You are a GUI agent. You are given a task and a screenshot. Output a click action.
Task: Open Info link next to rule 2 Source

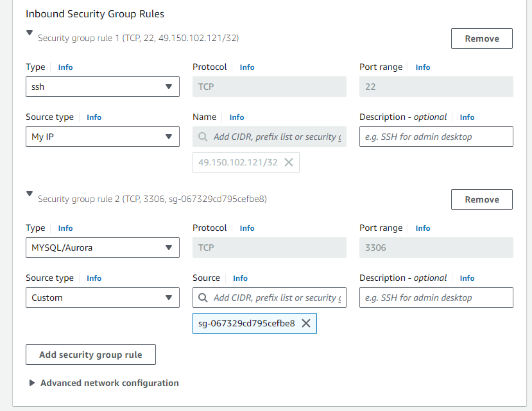click(240, 278)
